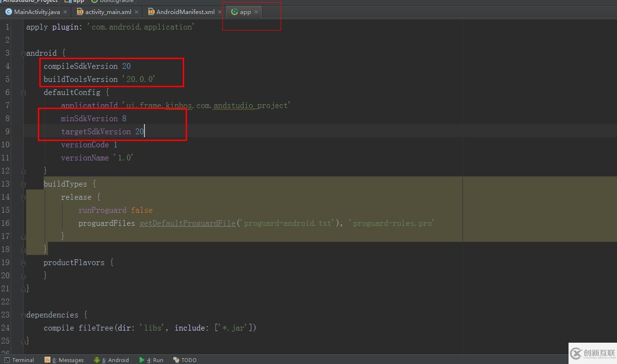The width and height of the screenshot is (617, 364).
Task: Click the XML file icon on AndroidManifest.xml tab
Action: (151, 12)
